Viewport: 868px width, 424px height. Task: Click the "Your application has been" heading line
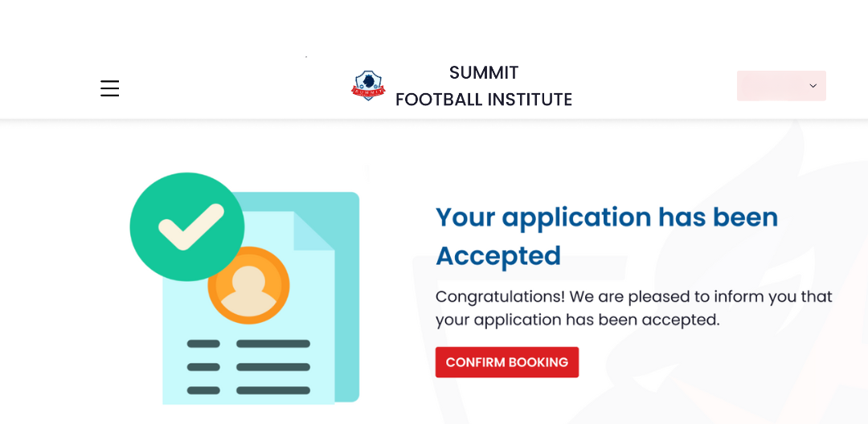(x=607, y=218)
